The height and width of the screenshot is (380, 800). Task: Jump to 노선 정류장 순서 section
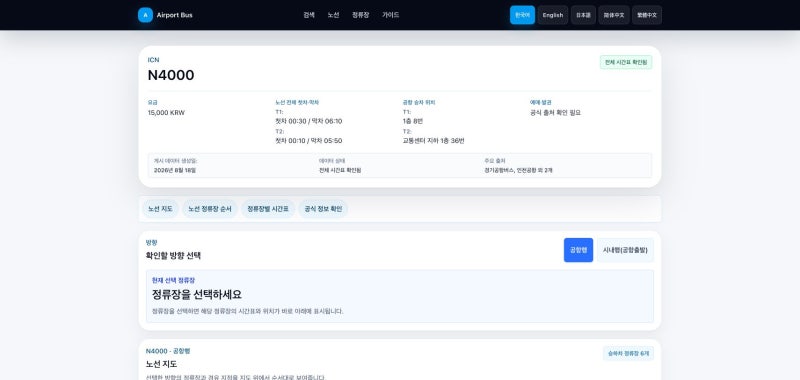pos(210,209)
